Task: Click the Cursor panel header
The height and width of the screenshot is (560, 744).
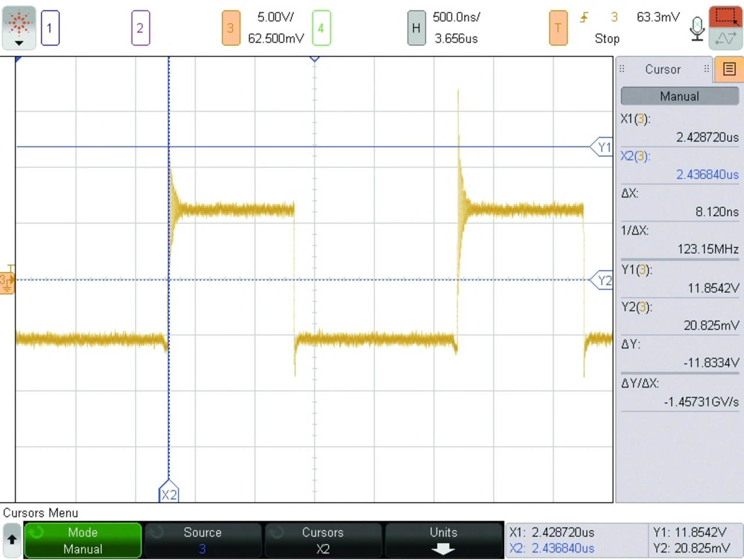Action: coord(663,69)
